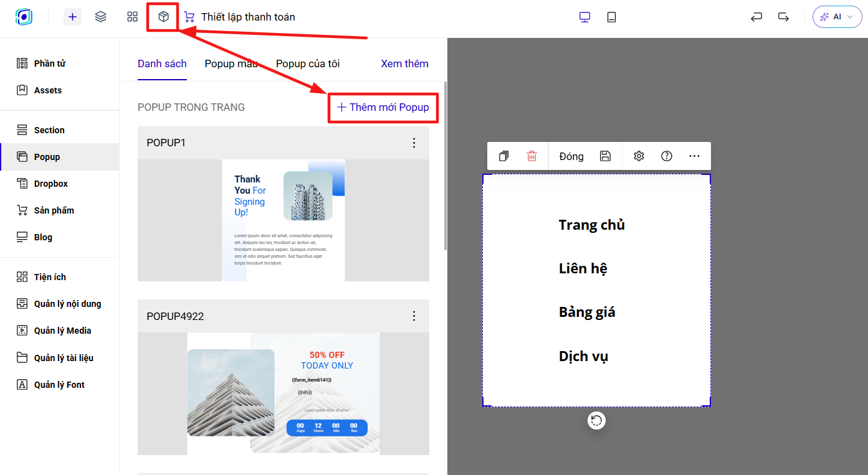
Task: Delete popup with red trash icon
Action: (x=532, y=156)
